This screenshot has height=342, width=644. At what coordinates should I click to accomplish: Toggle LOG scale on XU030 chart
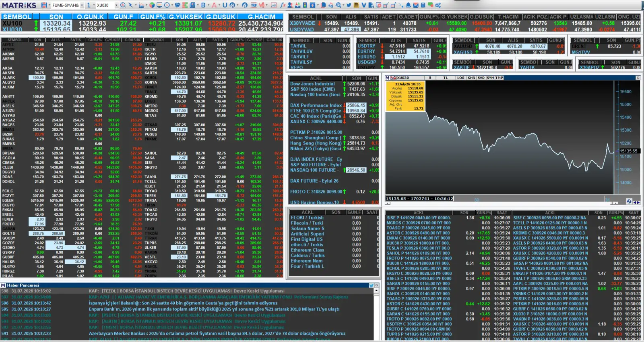click(x=461, y=78)
